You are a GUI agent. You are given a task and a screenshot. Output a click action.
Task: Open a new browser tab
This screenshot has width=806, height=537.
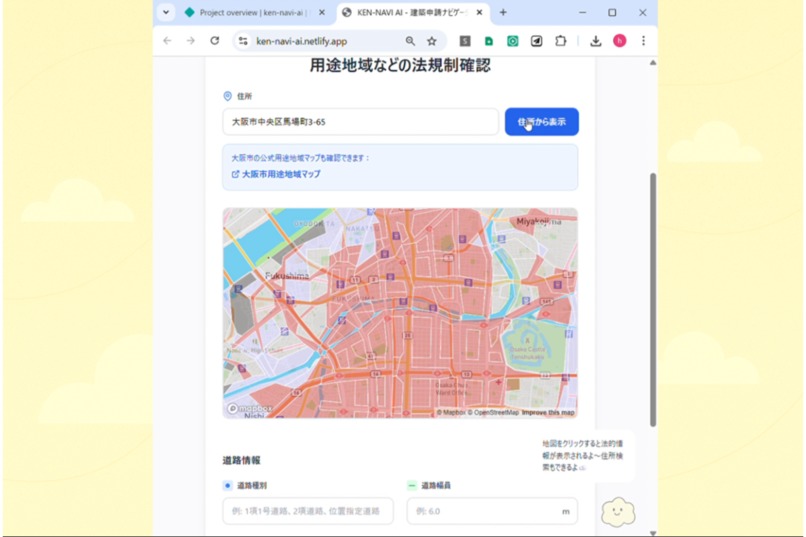503,12
